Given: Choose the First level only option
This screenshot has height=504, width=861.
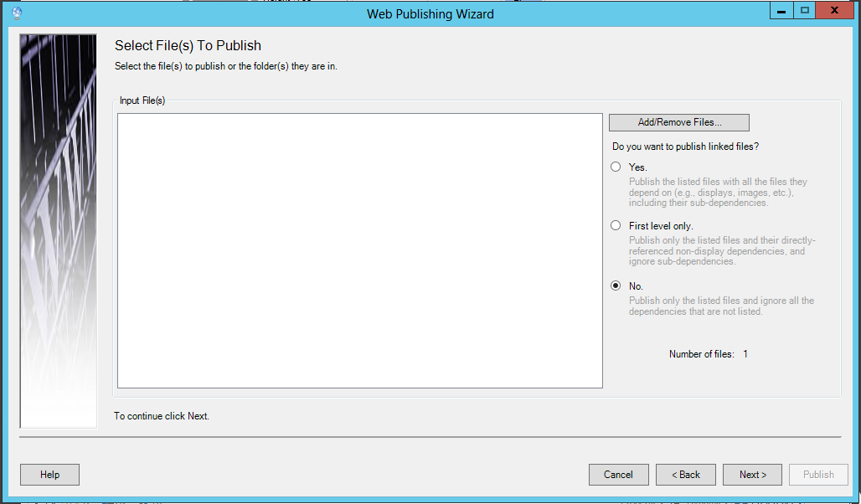Looking at the screenshot, I should pos(616,225).
